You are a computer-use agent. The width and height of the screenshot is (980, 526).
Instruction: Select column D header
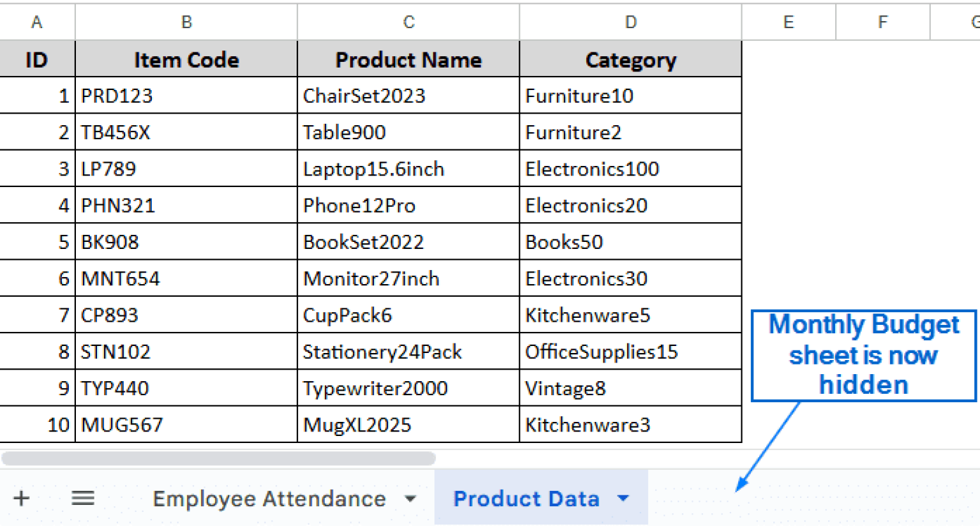click(630, 21)
